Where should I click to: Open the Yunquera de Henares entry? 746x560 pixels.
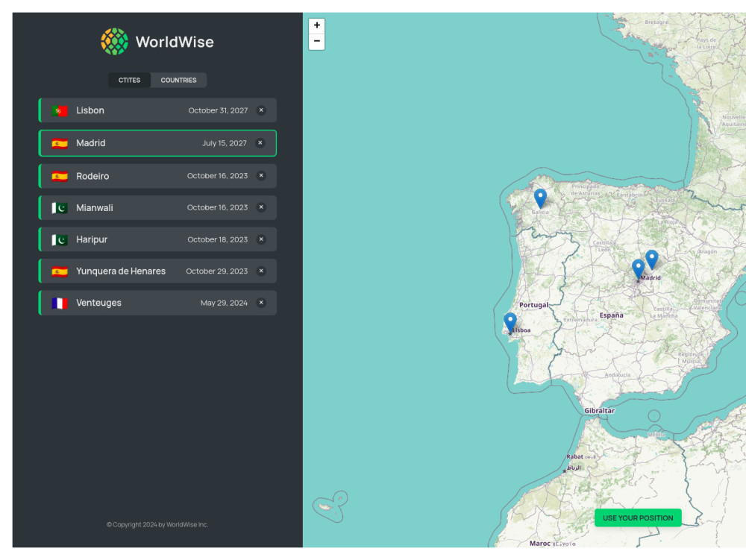(x=157, y=271)
